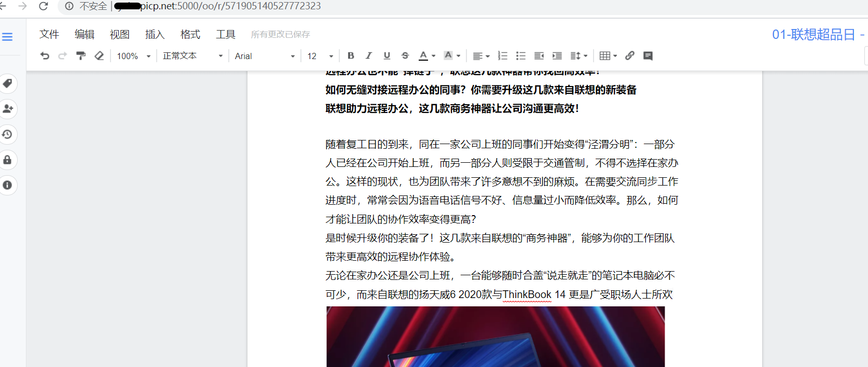Click the browser address bar URL
Viewport: 868px width, 367px height.
pos(218,6)
